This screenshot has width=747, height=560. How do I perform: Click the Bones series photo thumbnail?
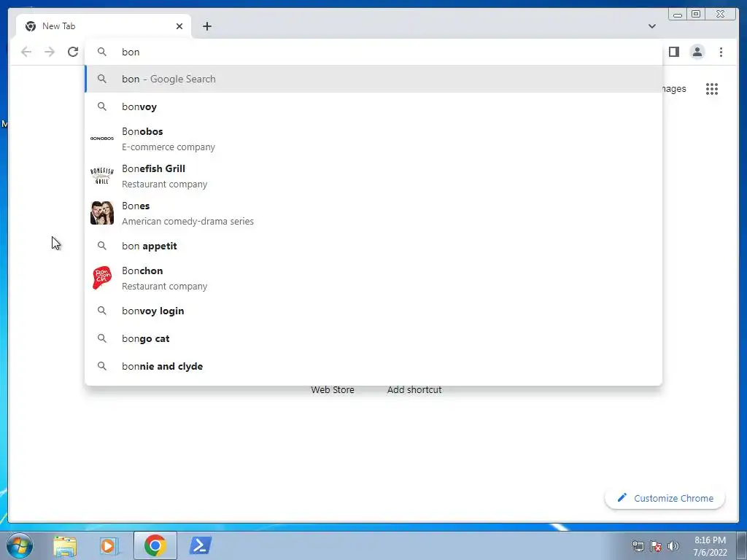pyautogui.click(x=102, y=213)
